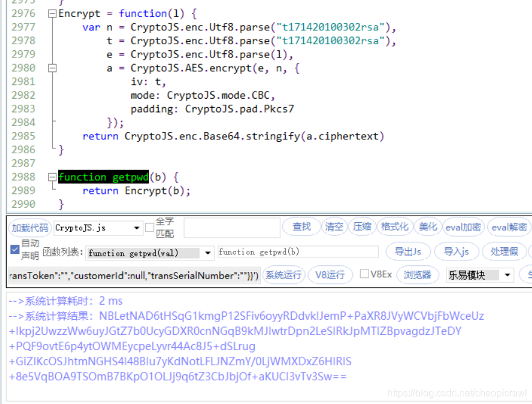Click line number 2985 in the gutter

23,136
